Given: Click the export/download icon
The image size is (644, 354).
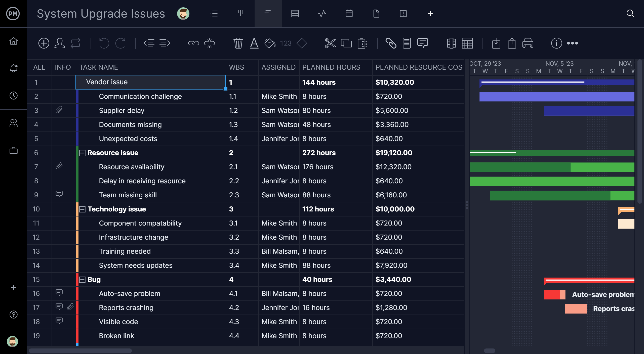Looking at the screenshot, I should 496,43.
